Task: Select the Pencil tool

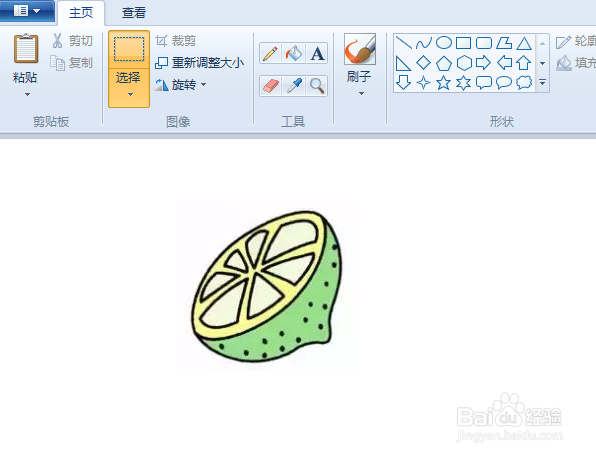Action: click(x=270, y=53)
